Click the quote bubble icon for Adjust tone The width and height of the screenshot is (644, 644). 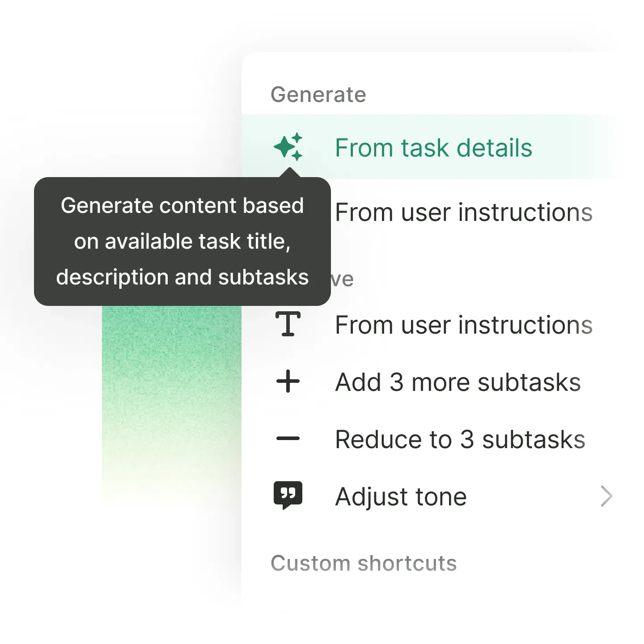pos(288,495)
